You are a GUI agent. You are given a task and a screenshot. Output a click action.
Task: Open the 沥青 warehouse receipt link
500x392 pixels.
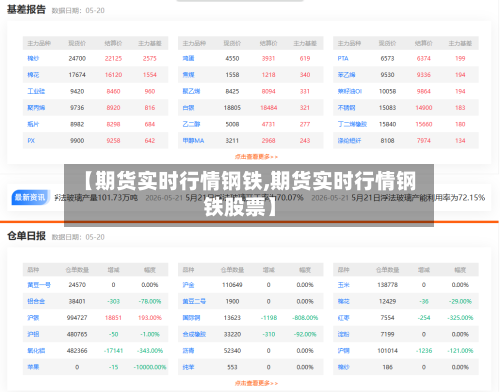click(x=188, y=350)
